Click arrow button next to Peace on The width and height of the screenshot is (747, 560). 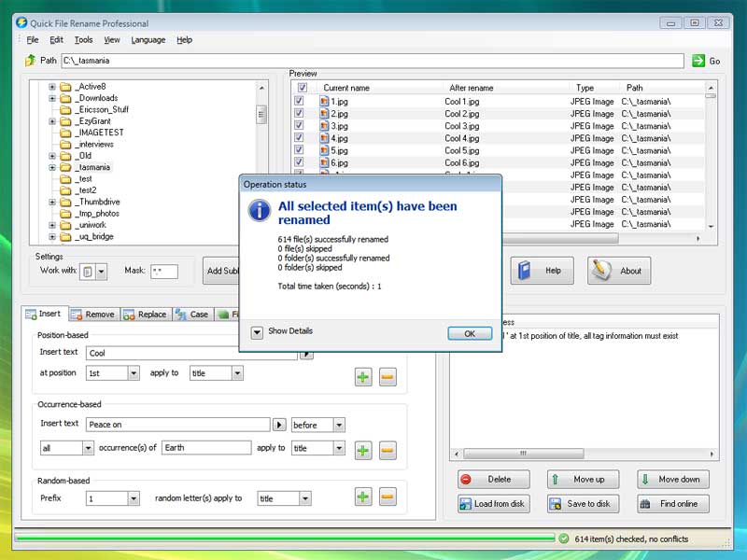278,425
